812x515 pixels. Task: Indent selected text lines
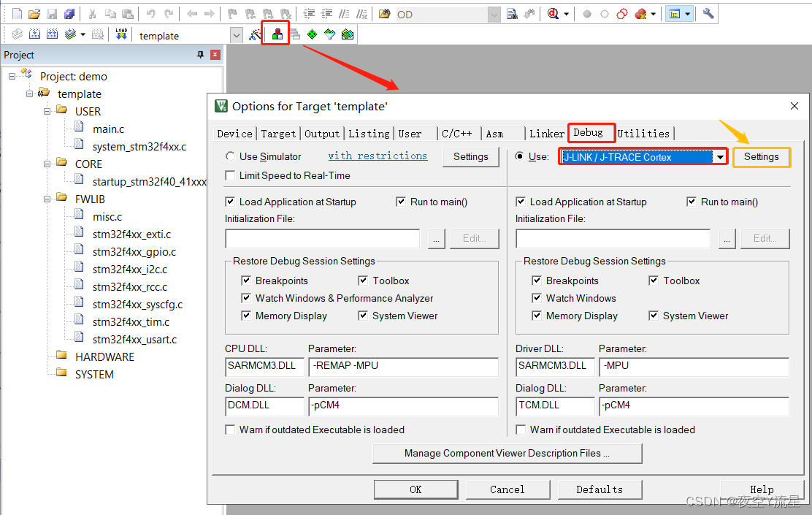coord(309,14)
